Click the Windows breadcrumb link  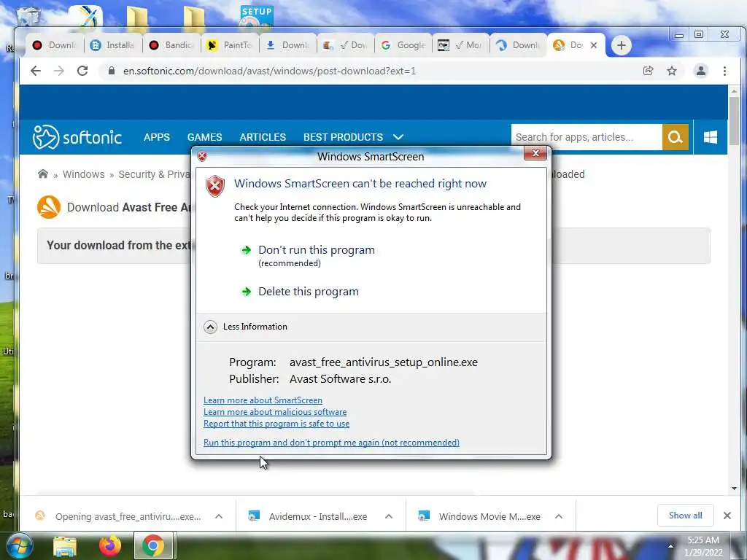(x=83, y=174)
